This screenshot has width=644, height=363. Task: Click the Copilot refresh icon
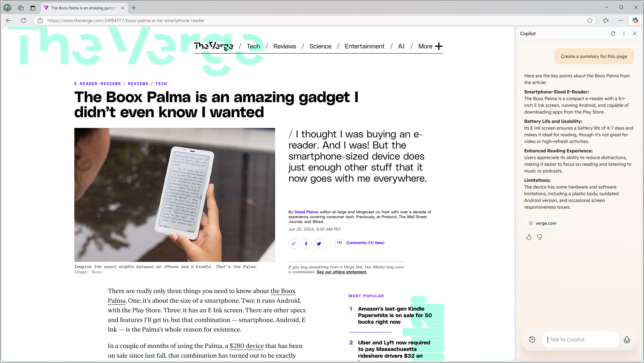coord(614,33)
